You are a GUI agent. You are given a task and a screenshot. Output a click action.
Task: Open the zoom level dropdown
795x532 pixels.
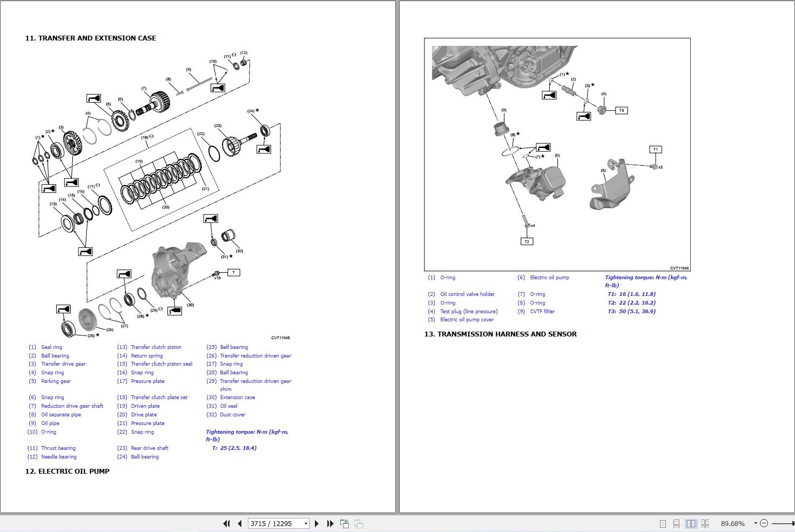point(756,523)
